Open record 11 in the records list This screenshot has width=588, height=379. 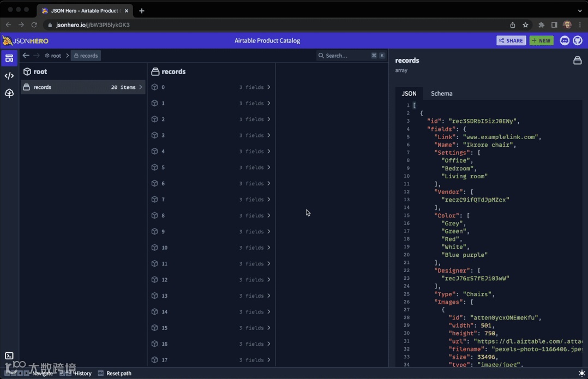[211, 263]
